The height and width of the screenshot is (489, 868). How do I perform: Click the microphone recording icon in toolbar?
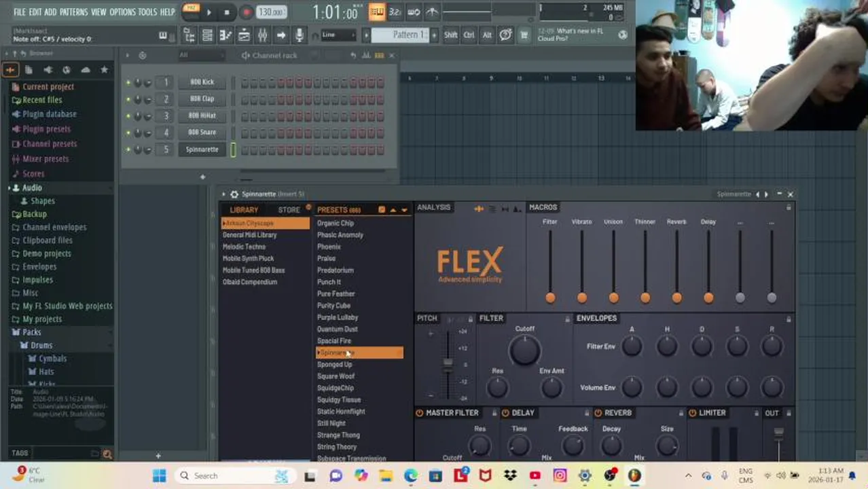(x=299, y=35)
